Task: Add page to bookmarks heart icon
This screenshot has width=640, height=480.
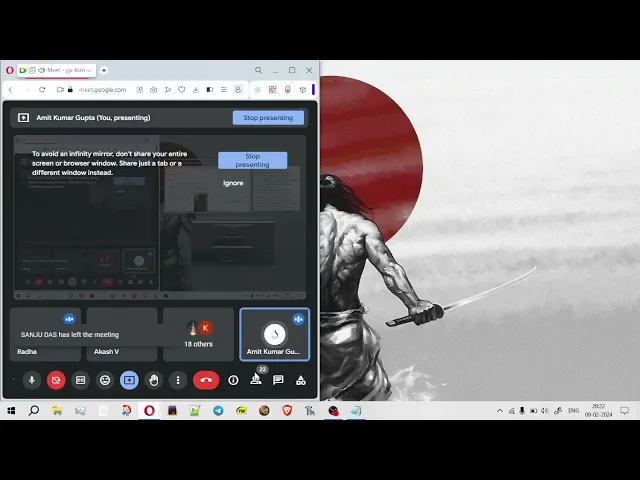Action: [x=182, y=89]
